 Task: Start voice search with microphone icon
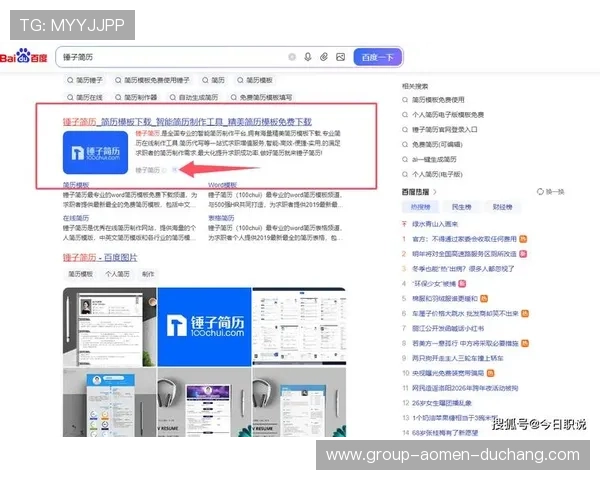308,57
